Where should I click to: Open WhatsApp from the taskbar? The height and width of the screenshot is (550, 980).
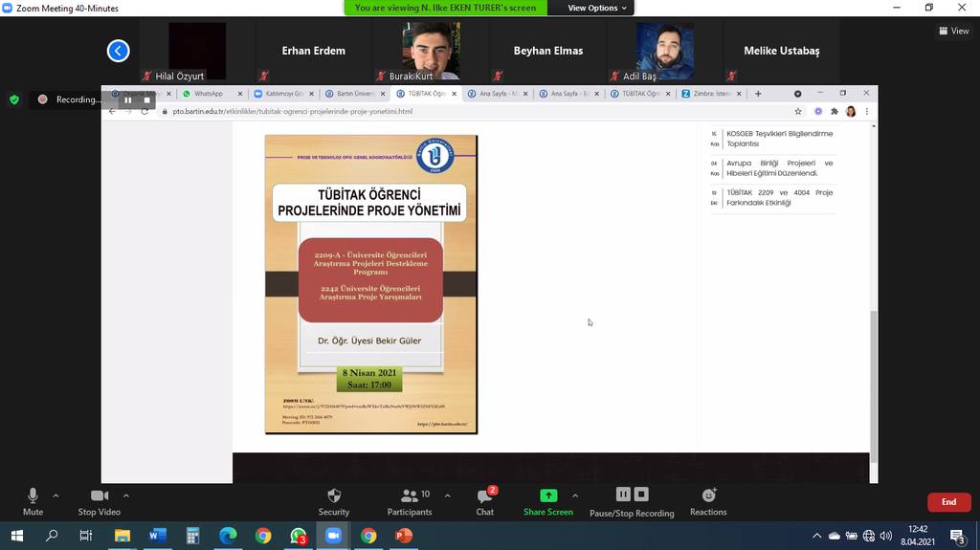[x=299, y=536]
